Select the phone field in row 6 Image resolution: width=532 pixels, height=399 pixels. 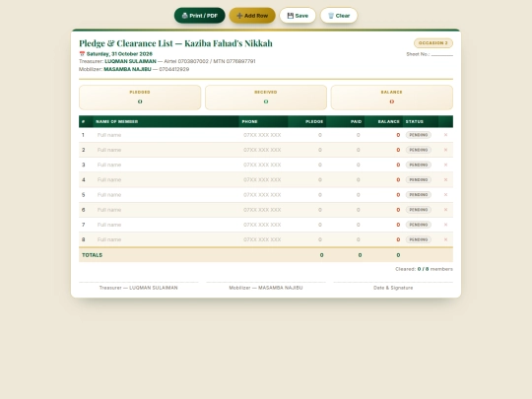pyautogui.click(x=264, y=210)
